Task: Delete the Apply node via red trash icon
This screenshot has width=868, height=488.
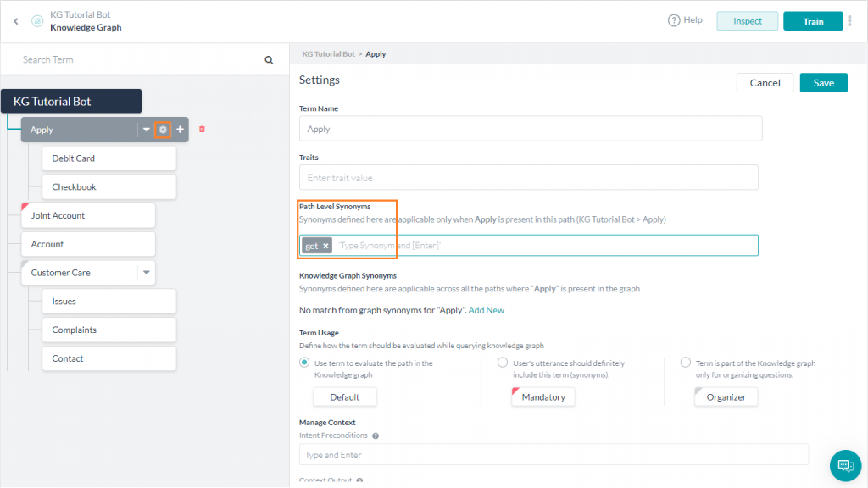Action: [203, 129]
